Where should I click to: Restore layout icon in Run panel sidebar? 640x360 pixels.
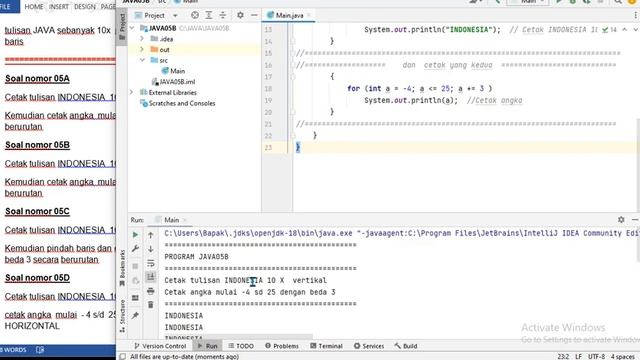(x=136, y=298)
